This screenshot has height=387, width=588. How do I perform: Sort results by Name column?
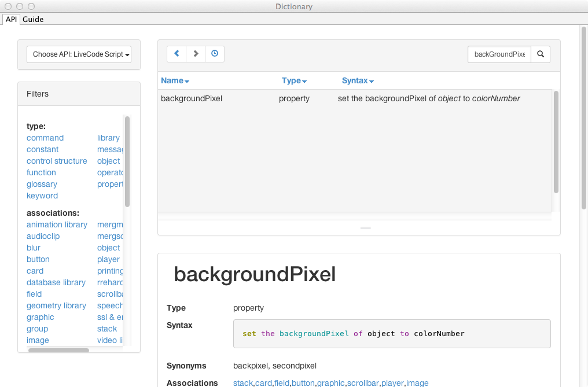point(175,81)
